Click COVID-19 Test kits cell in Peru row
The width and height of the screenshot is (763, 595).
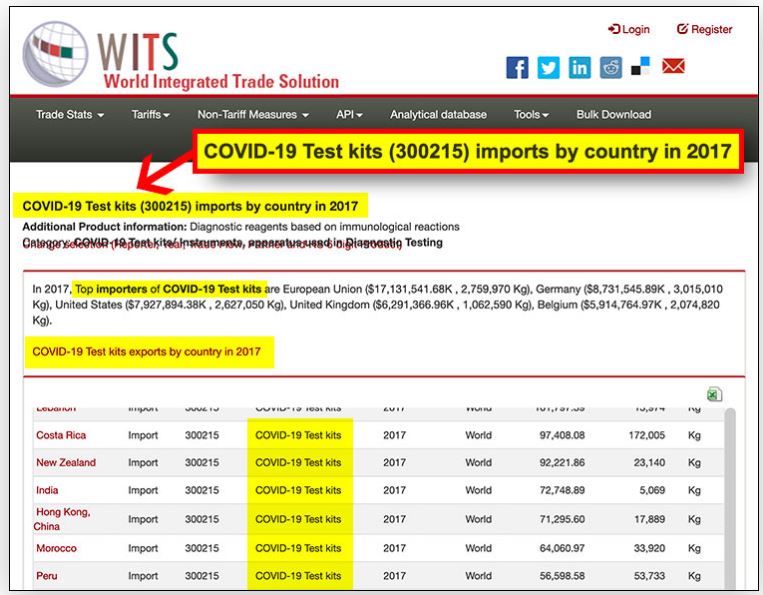[298, 576]
